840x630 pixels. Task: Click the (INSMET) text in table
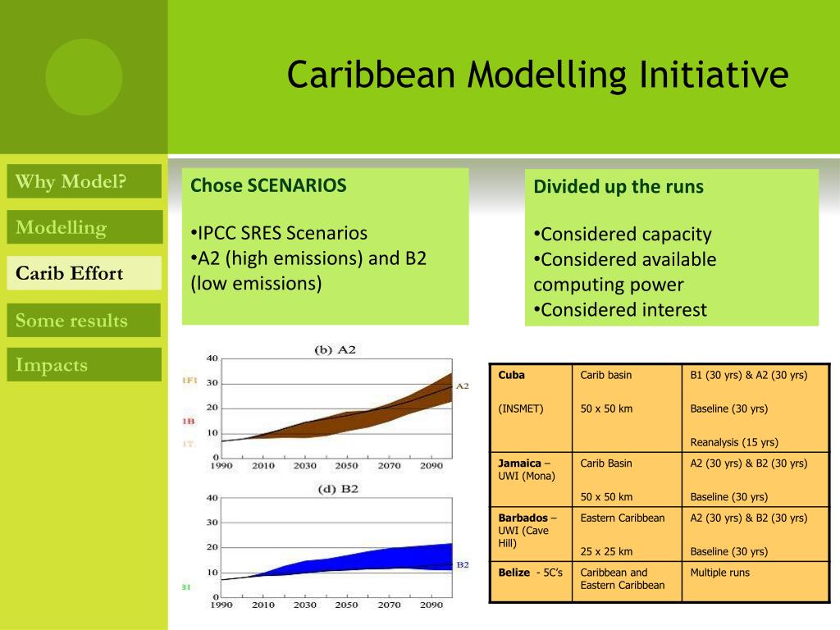tap(521, 409)
